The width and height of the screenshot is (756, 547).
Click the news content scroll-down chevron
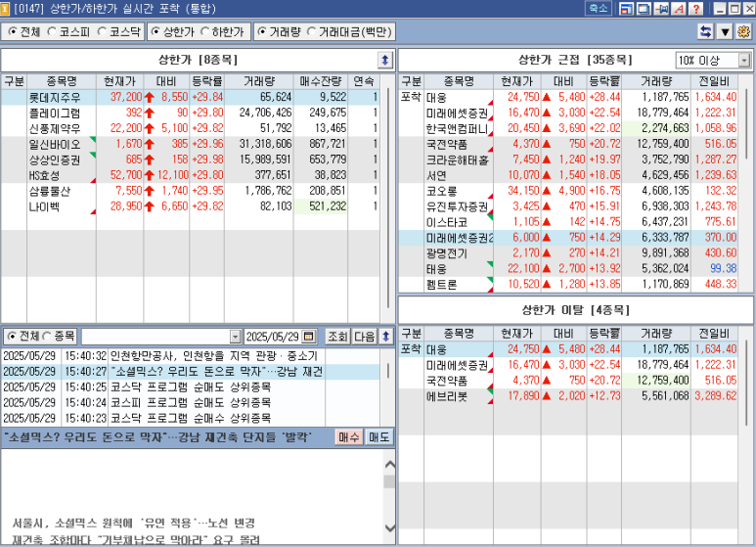[390, 528]
